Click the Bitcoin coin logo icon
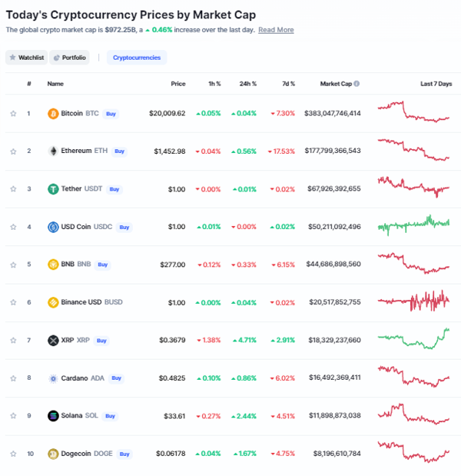This screenshot has height=476, width=461. [x=53, y=114]
